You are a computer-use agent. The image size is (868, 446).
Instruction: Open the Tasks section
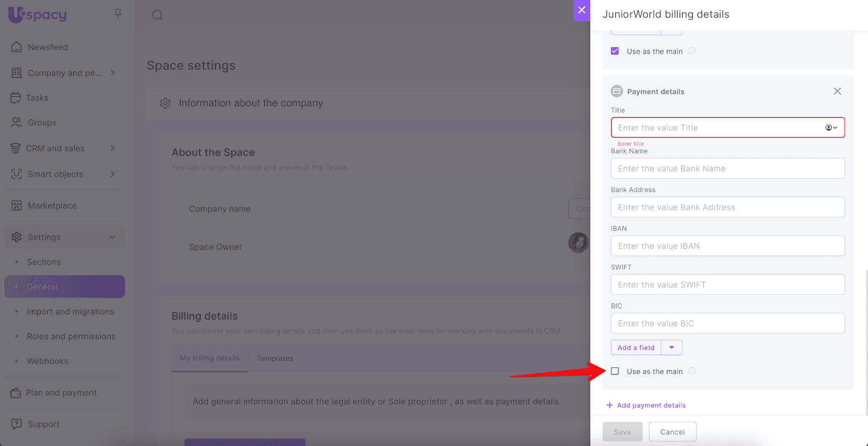tap(37, 98)
